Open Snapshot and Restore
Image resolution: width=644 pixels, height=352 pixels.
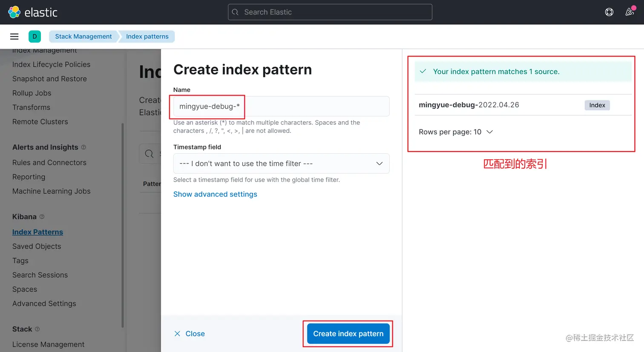(x=49, y=79)
